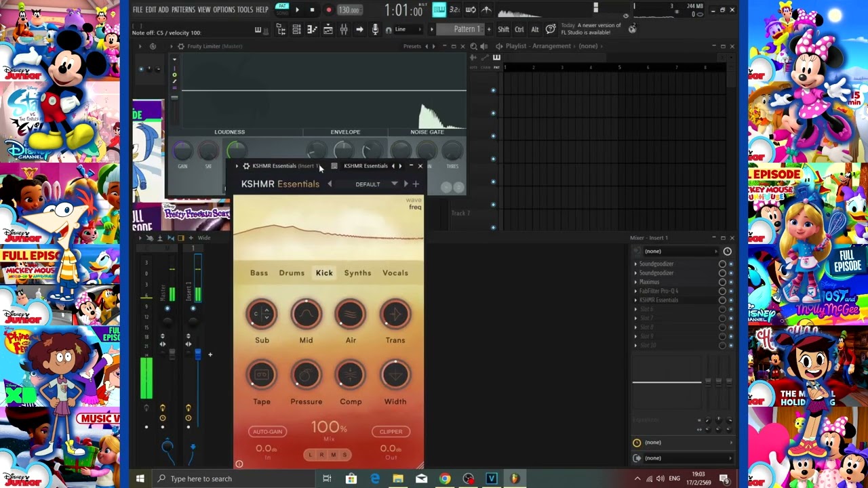Expand the Maximus slot arrow
The width and height of the screenshot is (868, 488).
pyautogui.click(x=635, y=282)
